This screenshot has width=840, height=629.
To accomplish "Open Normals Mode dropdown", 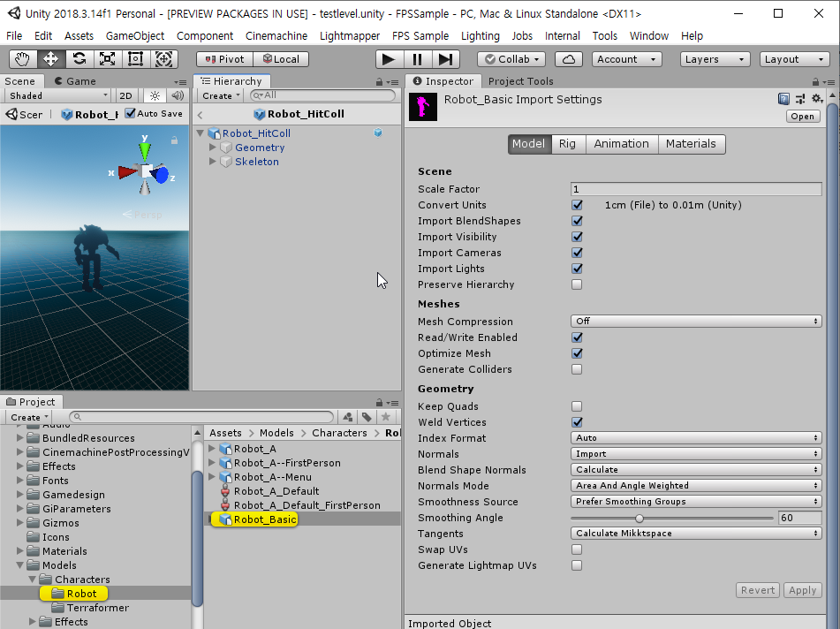I will tap(696, 486).
